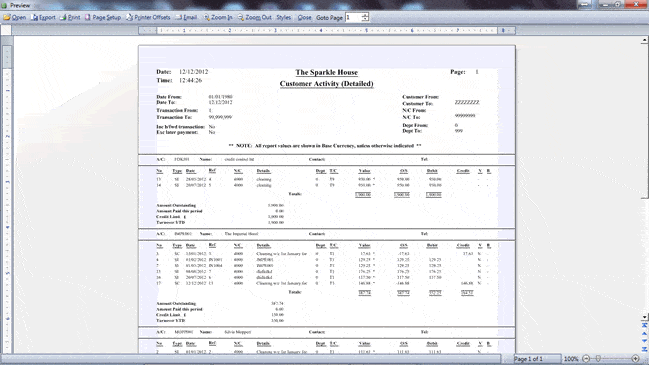Zoom In on the preview
The width and height of the screenshot is (649, 365).
pyautogui.click(x=218, y=17)
